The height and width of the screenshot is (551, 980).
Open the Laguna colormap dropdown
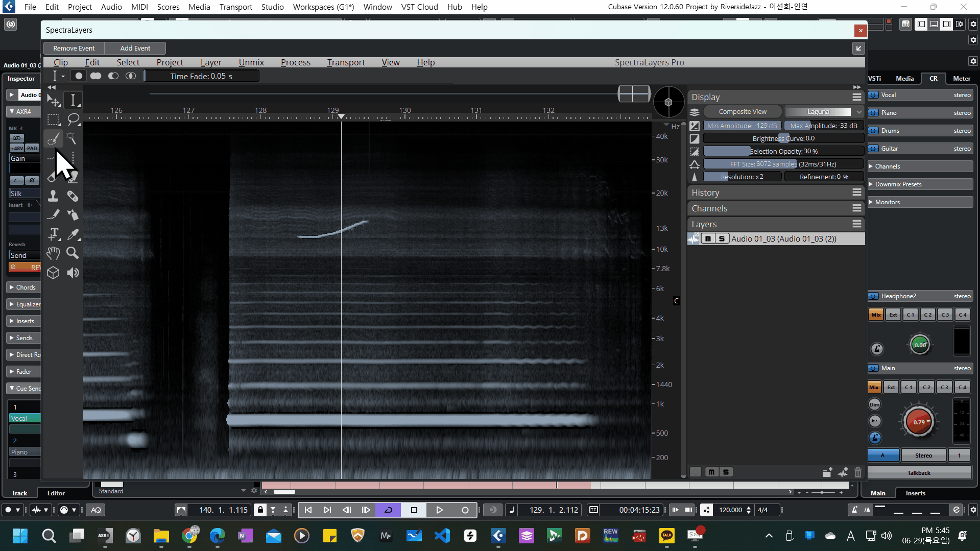point(823,112)
